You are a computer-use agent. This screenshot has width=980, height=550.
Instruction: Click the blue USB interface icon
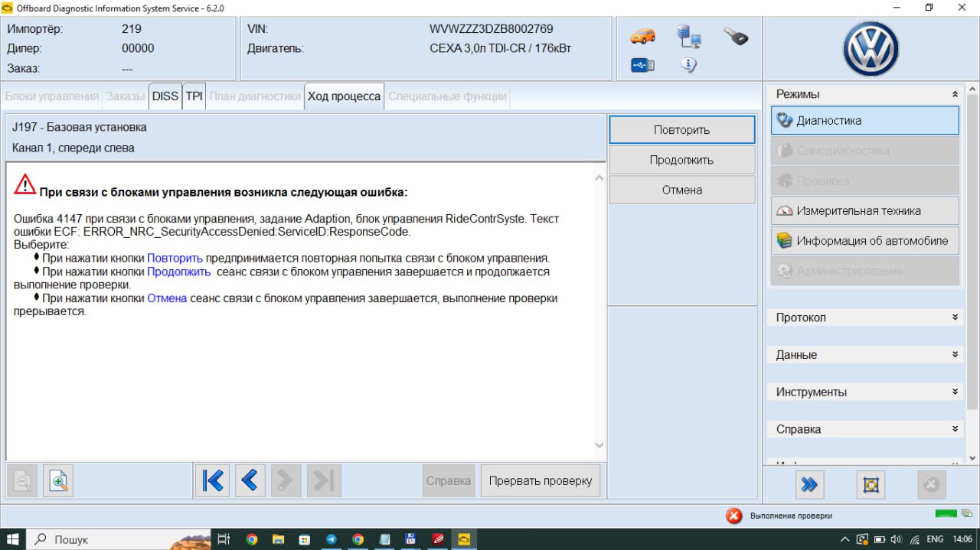(642, 66)
